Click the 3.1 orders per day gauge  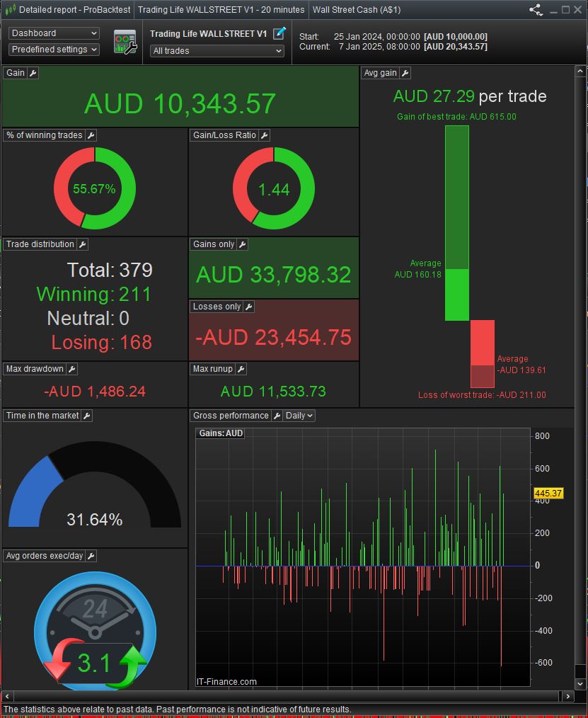tap(95, 632)
